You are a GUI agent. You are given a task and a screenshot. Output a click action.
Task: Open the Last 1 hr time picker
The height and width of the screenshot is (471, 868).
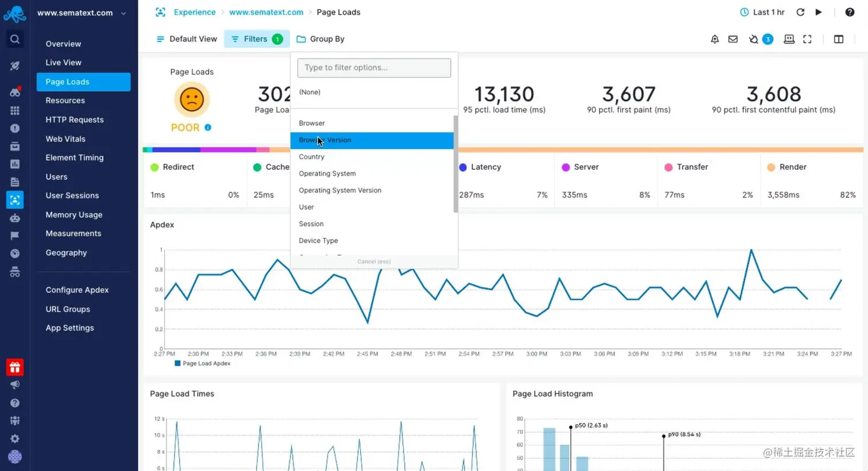pos(762,12)
